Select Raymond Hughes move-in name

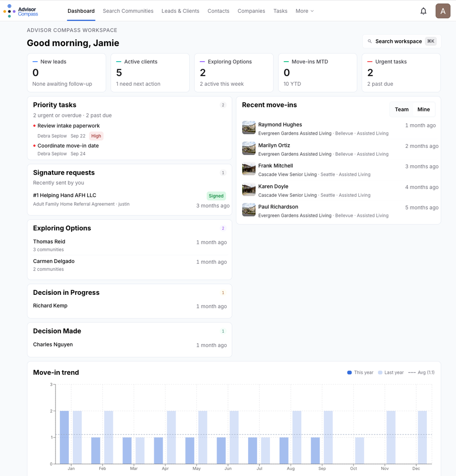tap(280, 125)
